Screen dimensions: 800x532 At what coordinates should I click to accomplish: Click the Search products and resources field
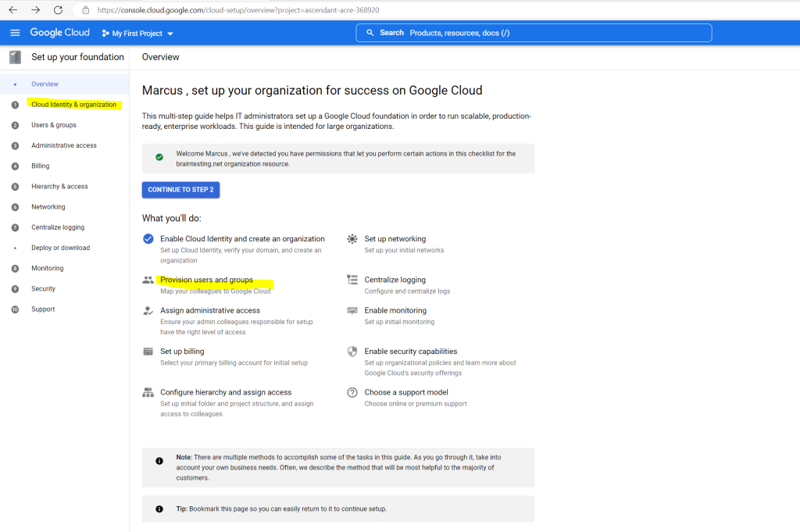click(x=534, y=33)
